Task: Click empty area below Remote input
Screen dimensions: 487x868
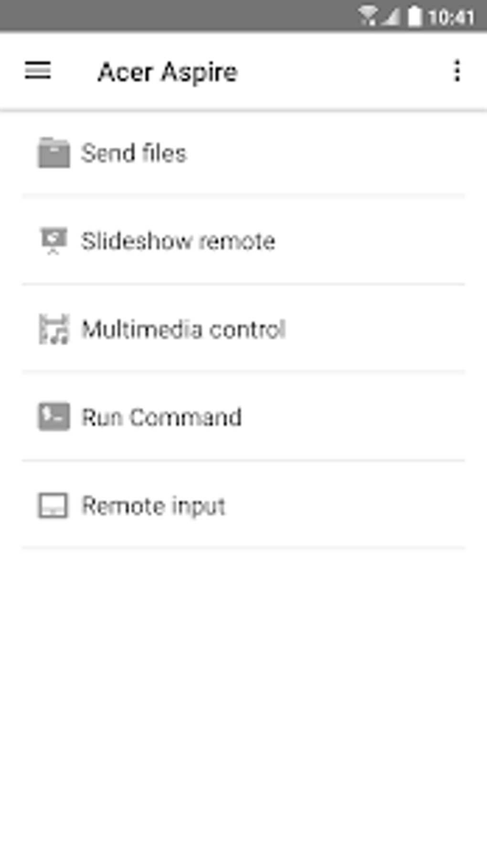Action: click(243, 707)
